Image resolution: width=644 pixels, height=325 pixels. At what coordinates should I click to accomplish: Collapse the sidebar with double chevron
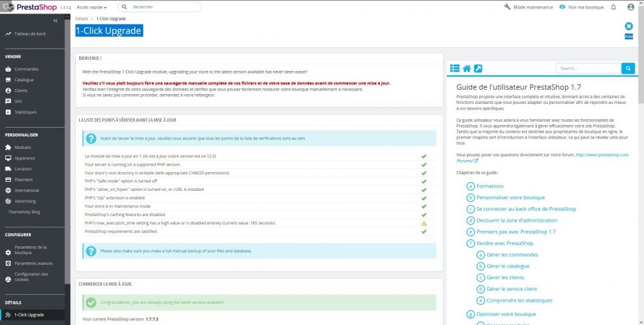[55, 21]
